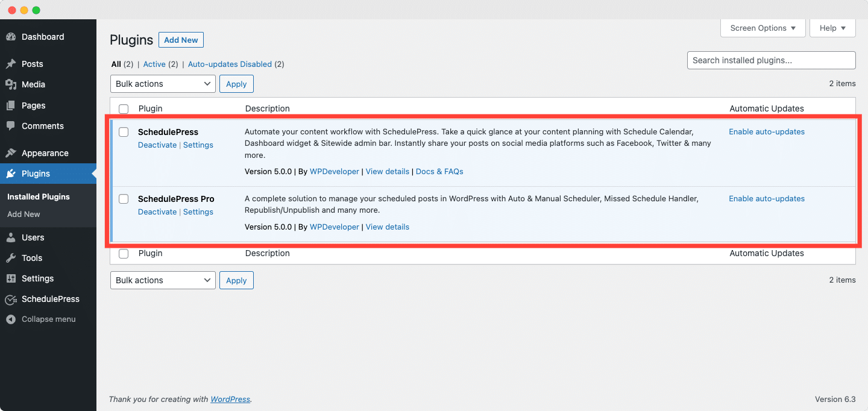Click the Media icon in sidebar
Image resolution: width=868 pixels, height=411 pixels.
pyautogui.click(x=11, y=84)
